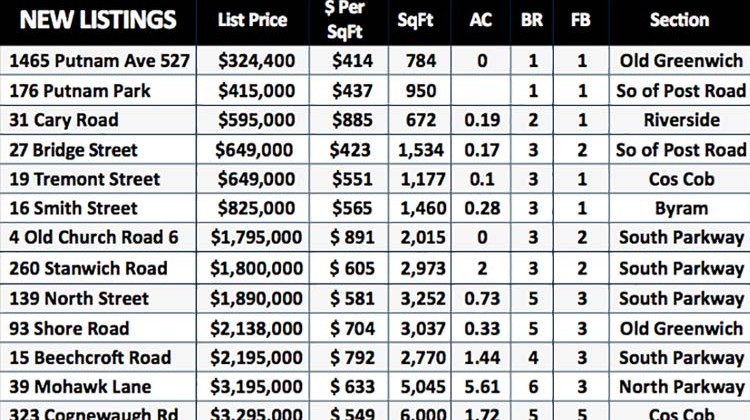Click the 31 Cary Road address
Screen dimensions: 750x420
pos(64,120)
